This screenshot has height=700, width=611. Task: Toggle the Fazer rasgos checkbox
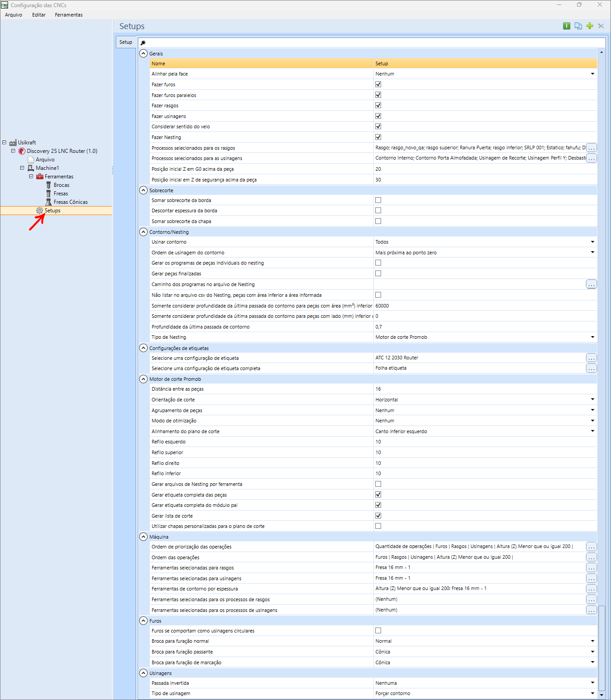tap(378, 105)
